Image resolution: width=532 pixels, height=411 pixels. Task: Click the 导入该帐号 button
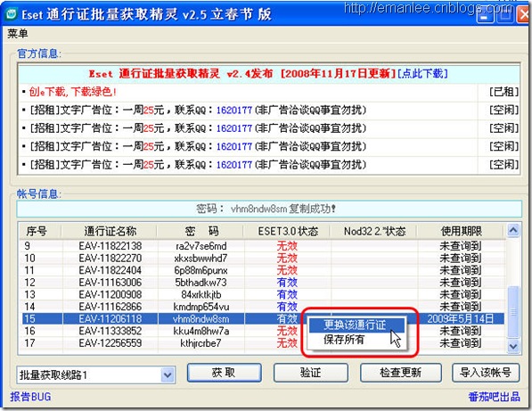pos(486,373)
